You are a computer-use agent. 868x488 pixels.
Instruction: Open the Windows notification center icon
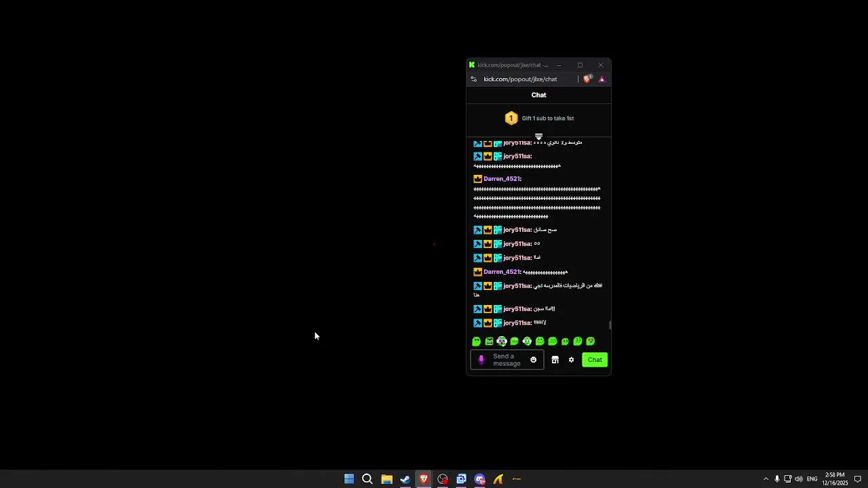coord(857,479)
